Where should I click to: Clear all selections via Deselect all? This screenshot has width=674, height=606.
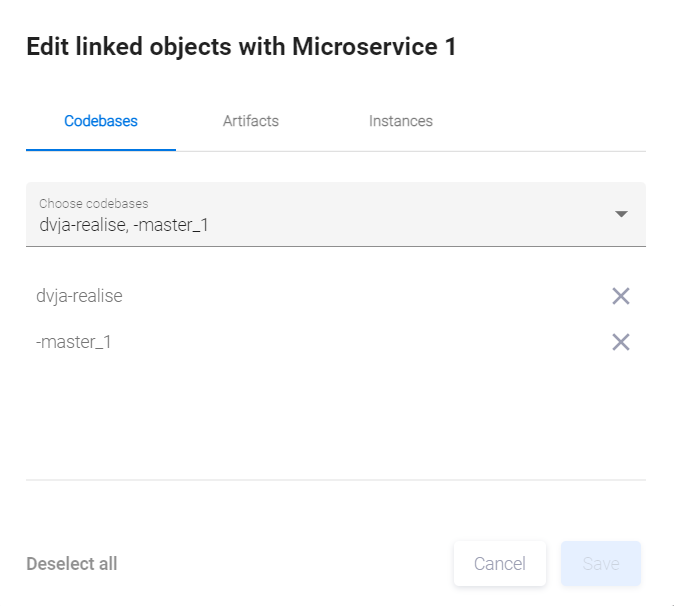coord(72,564)
